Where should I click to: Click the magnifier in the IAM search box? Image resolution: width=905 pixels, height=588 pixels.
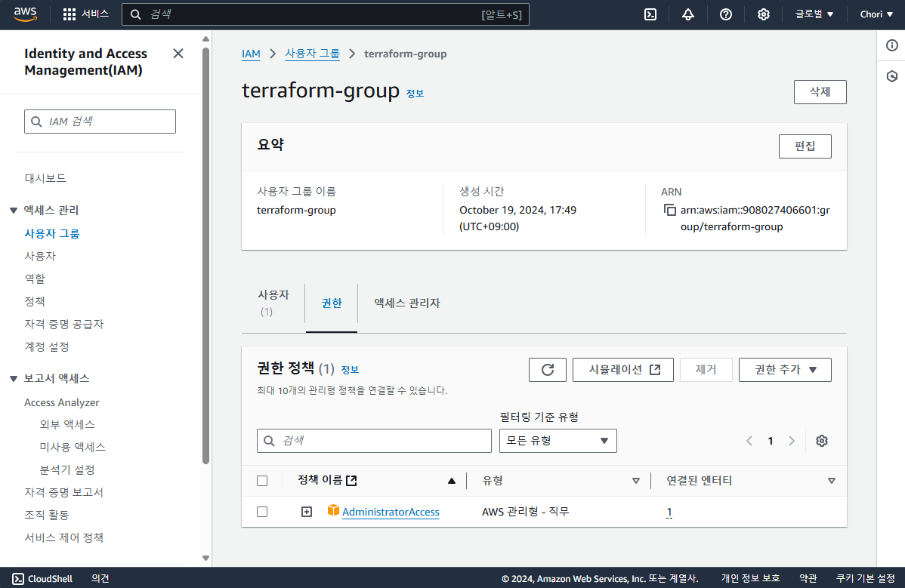click(x=36, y=122)
